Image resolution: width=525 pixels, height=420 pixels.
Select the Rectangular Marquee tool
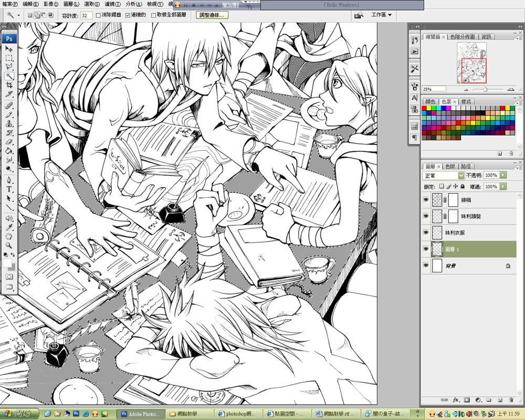pyautogui.click(x=9, y=58)
